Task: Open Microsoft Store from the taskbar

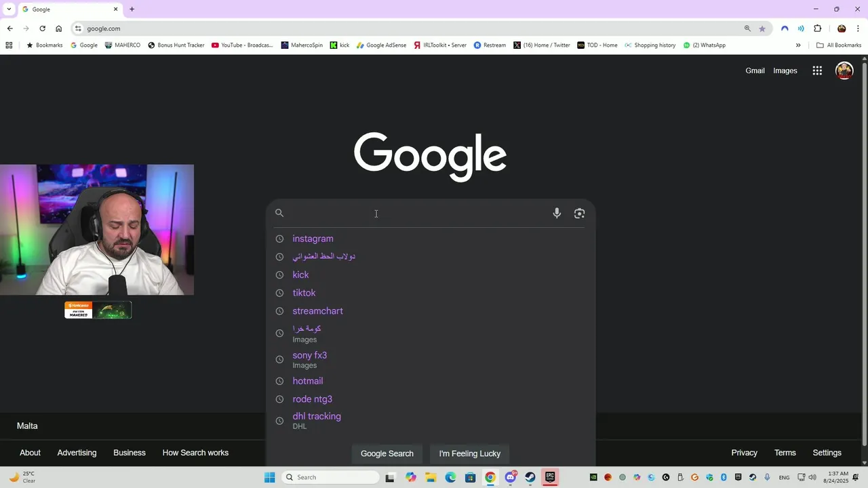Action: coord(471,477)
